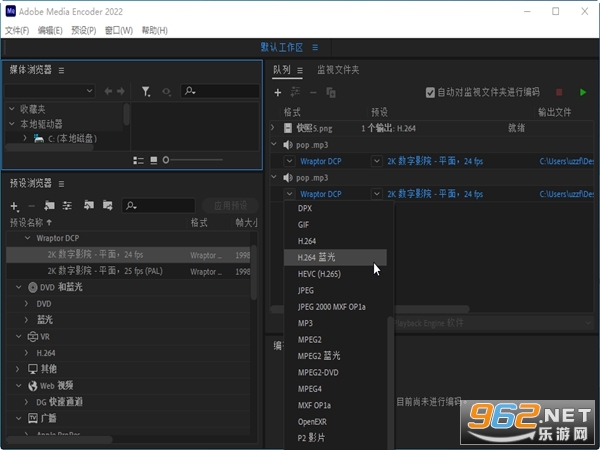Screen dimensions: 600x450
Task: Sort presets by 预设名称 column header
Action: [31, 223]
